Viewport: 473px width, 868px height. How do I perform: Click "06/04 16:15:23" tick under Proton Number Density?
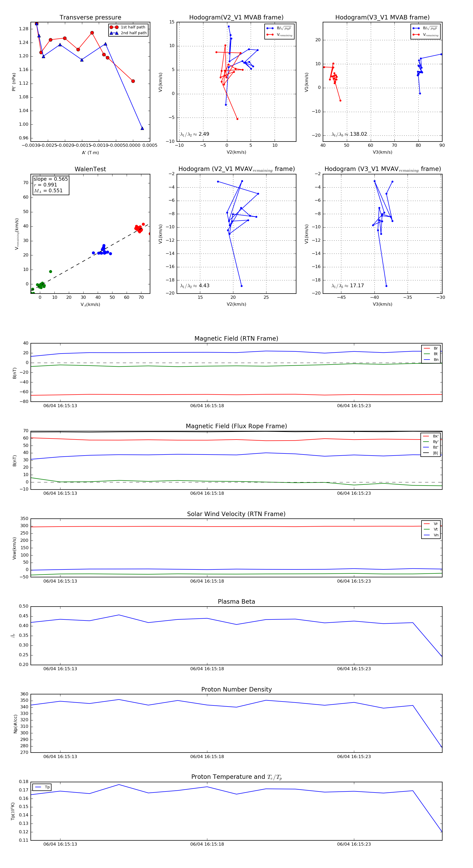354,757
